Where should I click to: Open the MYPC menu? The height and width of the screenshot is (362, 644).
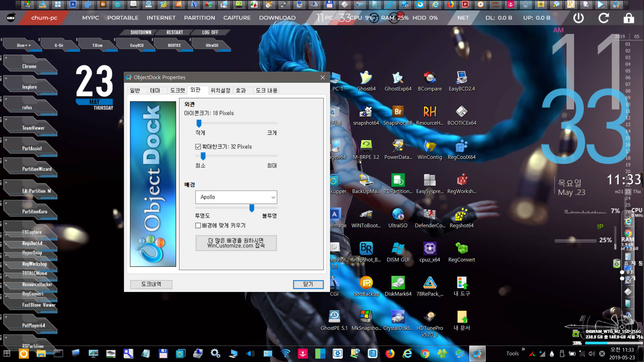pos(91,18)
